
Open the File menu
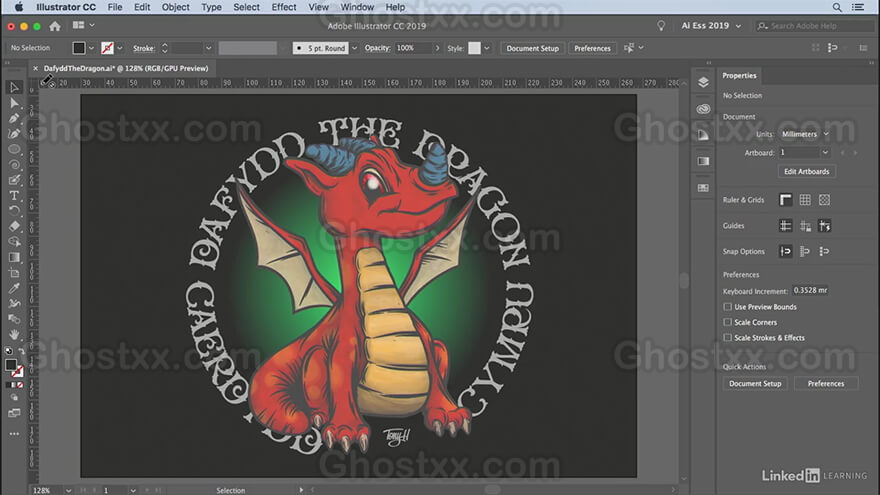114,7
